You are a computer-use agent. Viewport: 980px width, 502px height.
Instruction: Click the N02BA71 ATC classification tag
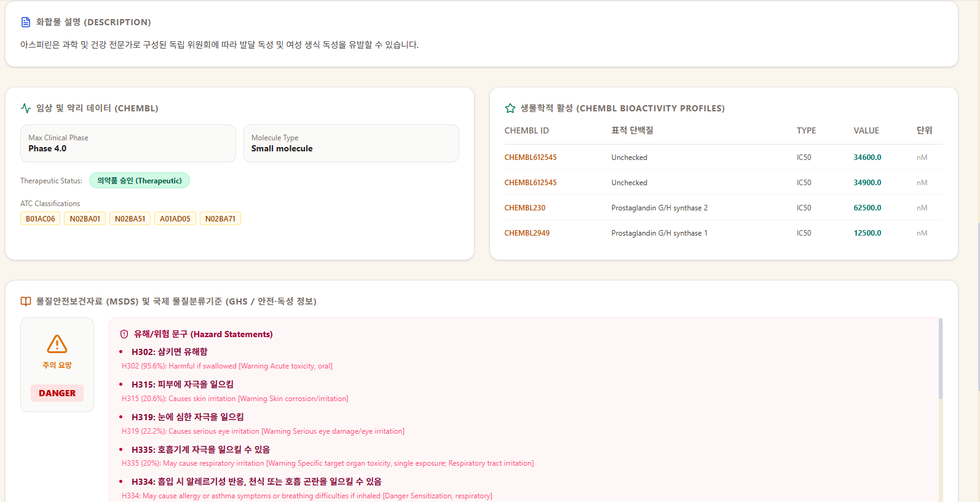(220, 218)
